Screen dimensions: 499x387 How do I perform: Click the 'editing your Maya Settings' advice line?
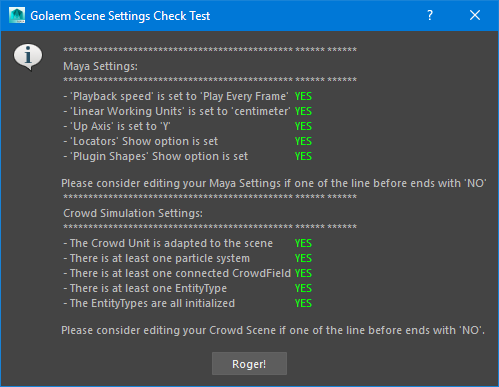(x=274, y=183)
